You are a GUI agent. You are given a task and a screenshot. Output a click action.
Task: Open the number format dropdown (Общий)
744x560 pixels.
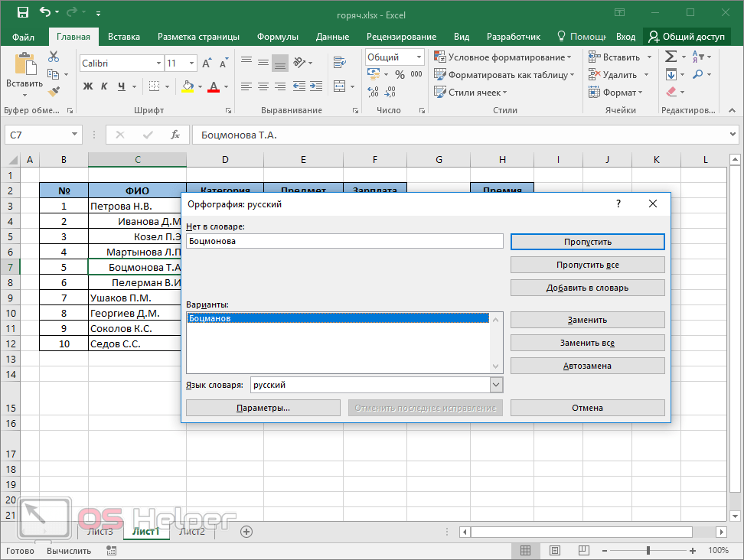pos(419,57)
